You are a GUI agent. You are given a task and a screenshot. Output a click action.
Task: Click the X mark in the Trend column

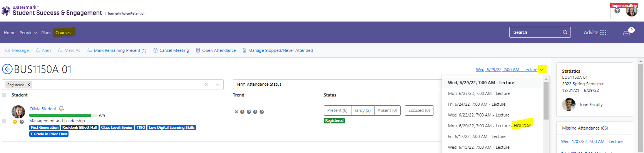pos(236,112)
